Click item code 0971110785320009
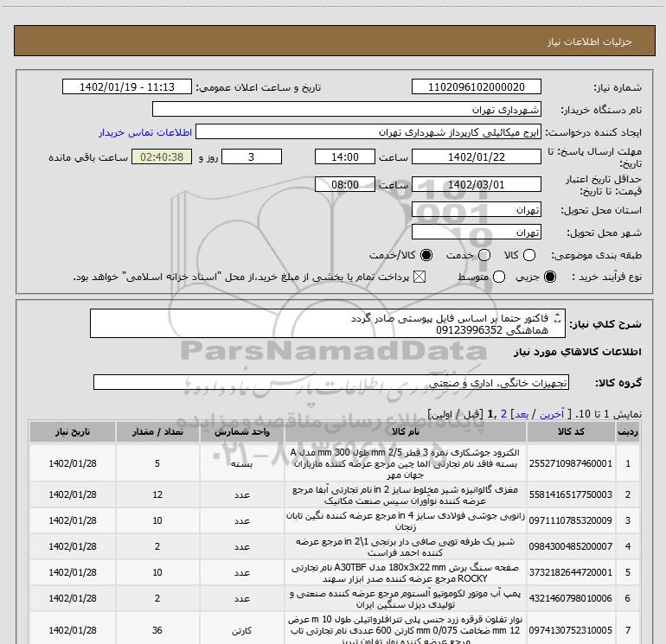 [x=571, y=520]
